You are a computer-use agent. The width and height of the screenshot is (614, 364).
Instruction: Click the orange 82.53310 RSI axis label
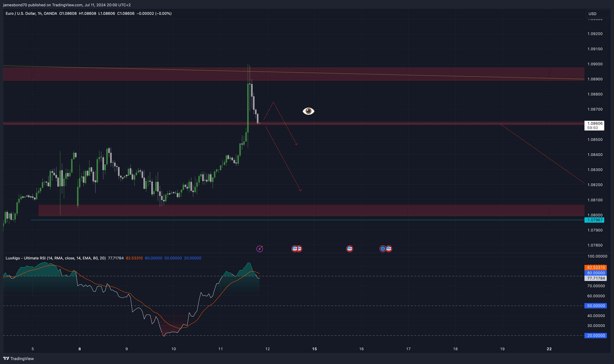tap(596, 267)
